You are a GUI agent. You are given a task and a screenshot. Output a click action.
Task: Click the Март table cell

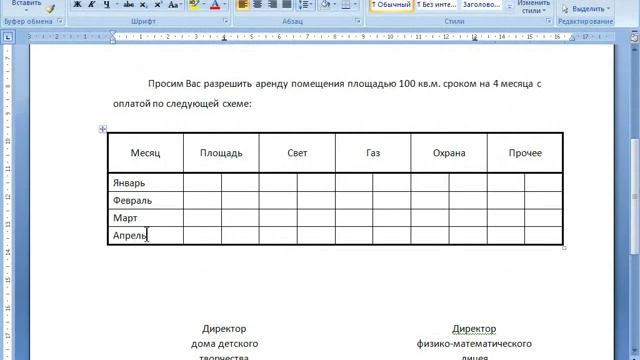(x=146, y=218)
